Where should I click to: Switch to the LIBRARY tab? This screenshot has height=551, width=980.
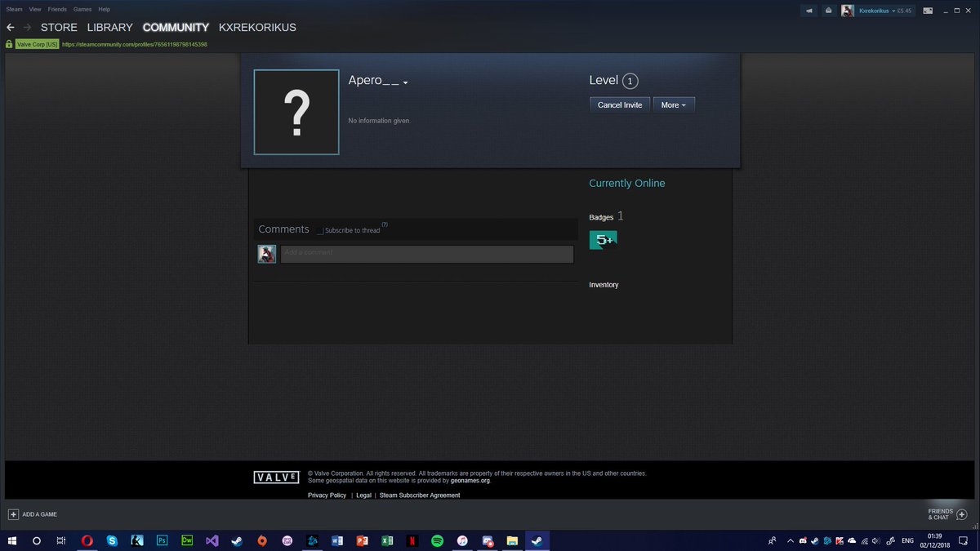(109, 28)
